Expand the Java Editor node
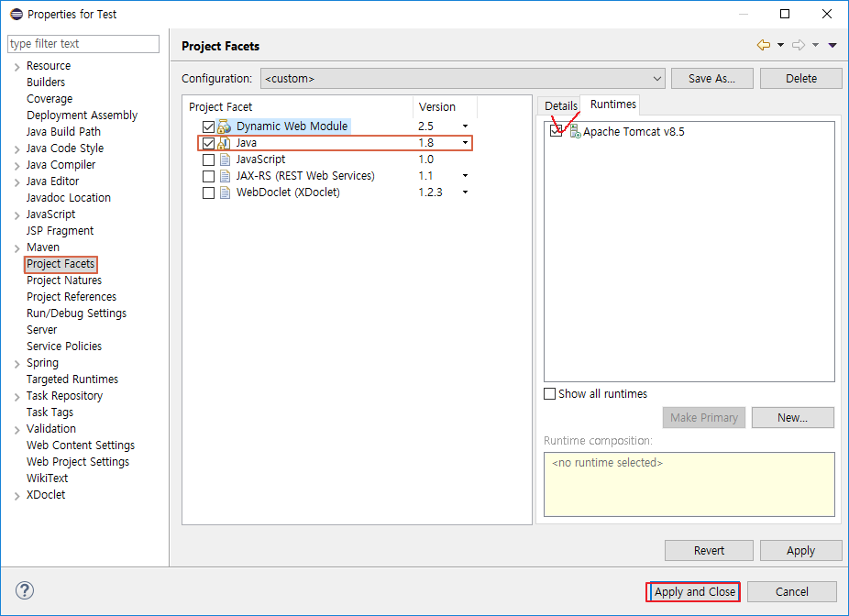The image size is (849, 616). pos(17,182)
